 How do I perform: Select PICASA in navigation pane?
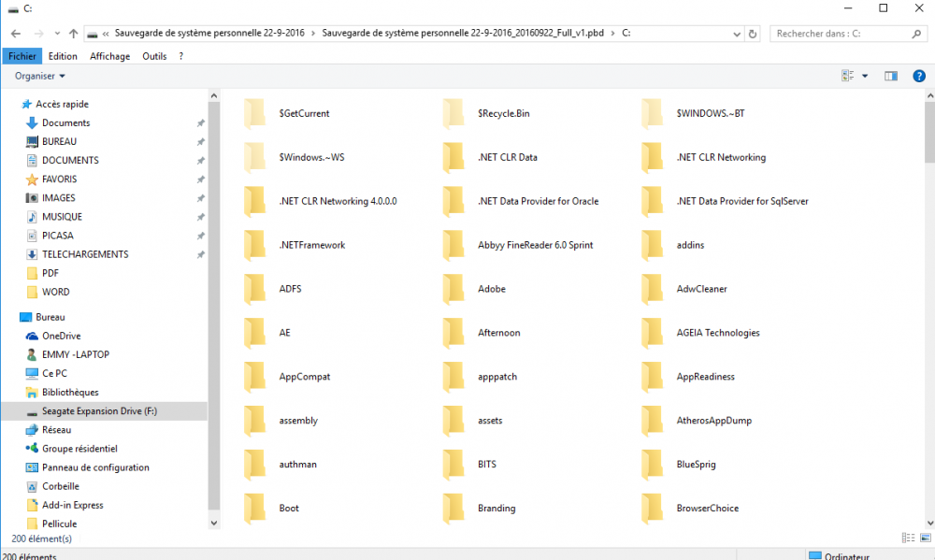coord(57,235)
